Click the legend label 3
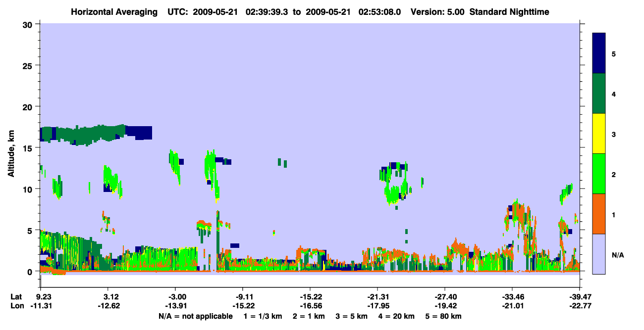The height and width of the screenshot is (330, 644). click(x=614, y=134)
